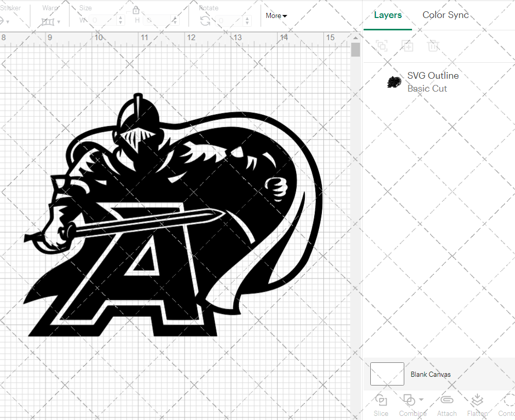Switch to the Color Sync tab
Screen dimensions: 515x420
[445, 15]
